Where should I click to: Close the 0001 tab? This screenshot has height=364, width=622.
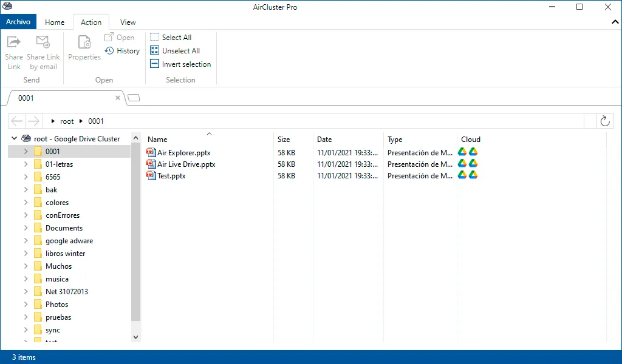tap(118, 98)
